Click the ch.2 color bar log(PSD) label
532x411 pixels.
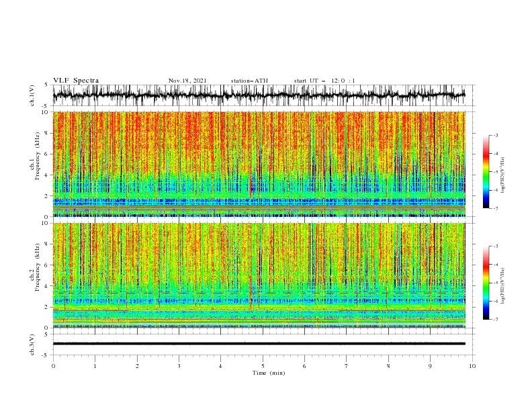(503, 286)
